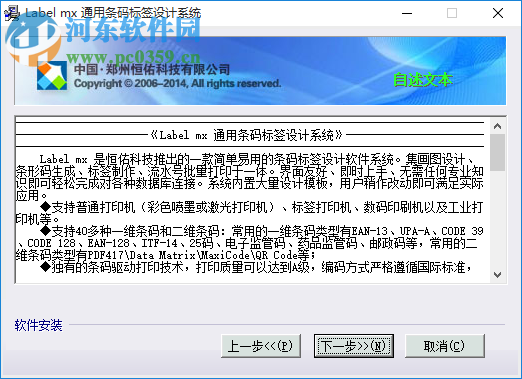Cancel setup with 取消(C) button

(x=445, y=346)
